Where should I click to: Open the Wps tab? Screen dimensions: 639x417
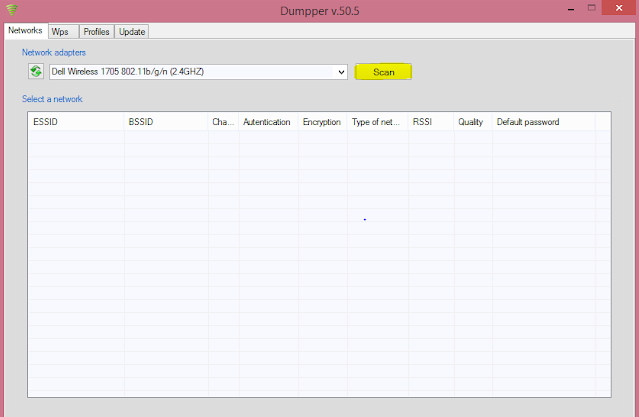(63, 32)
